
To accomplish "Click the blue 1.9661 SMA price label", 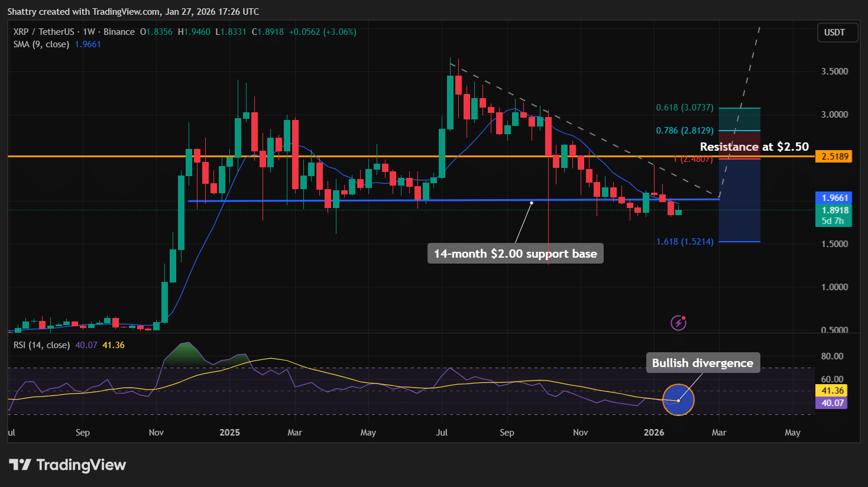I will click(x=834, y=198).
